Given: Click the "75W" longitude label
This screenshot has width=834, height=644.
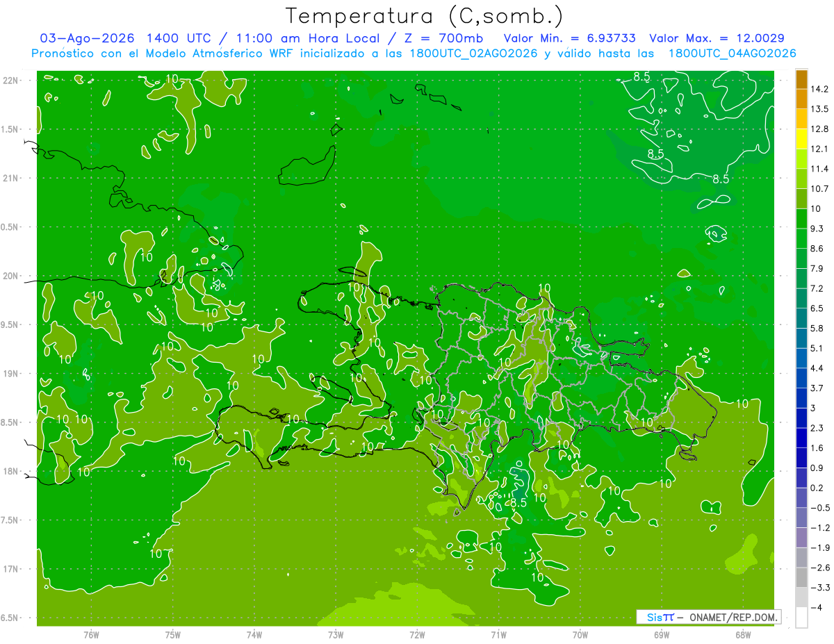Looking at the screenshot, I should (x=173, y=634).
